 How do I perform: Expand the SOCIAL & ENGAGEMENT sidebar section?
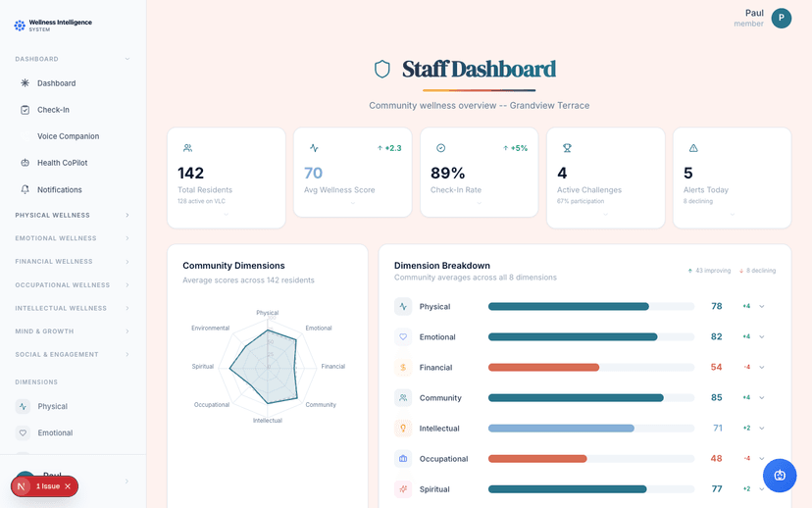127,354
